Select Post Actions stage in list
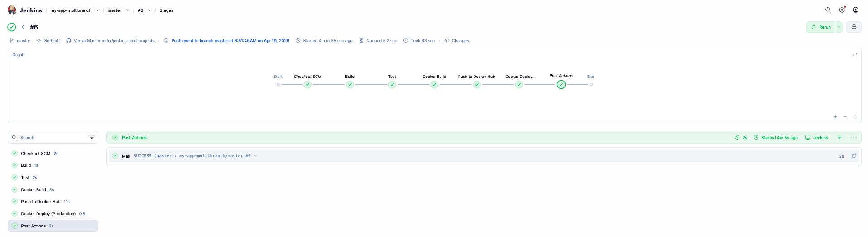 53,226
